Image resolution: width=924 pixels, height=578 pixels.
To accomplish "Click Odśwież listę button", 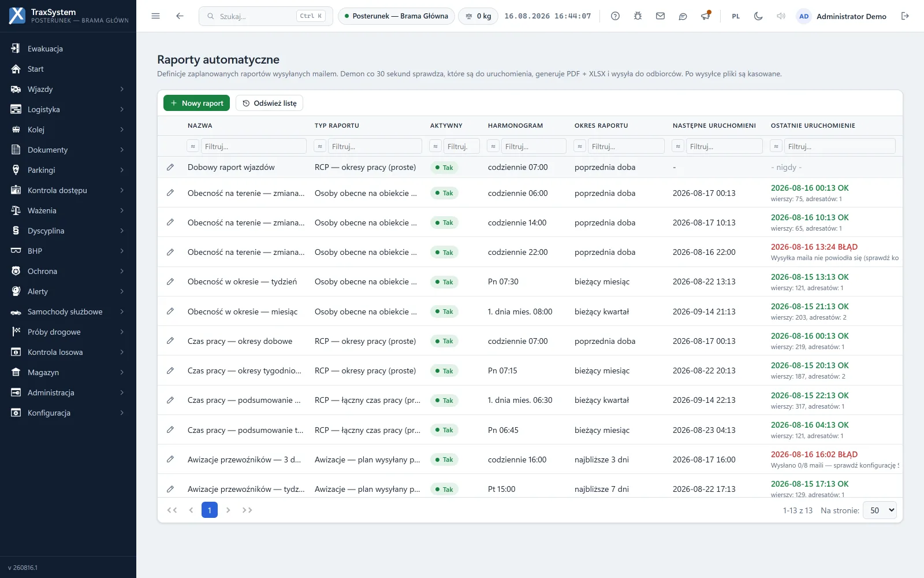I will 269,103.
